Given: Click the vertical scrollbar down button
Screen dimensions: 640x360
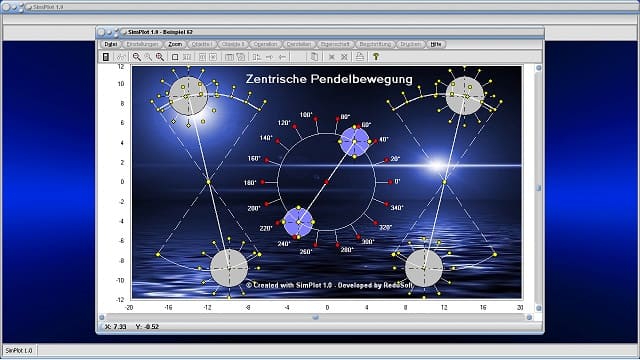Looking at the screenshot, I should point(538,308).
